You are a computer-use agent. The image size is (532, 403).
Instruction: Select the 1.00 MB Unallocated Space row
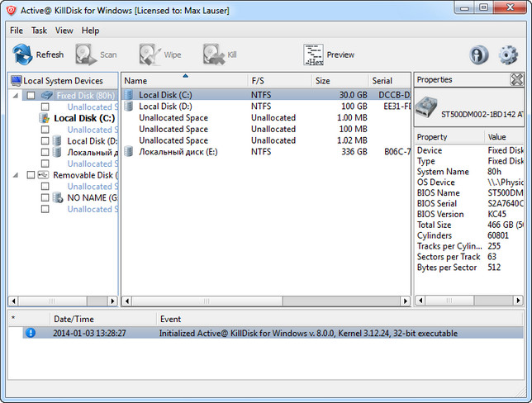(x=266, y=118)
